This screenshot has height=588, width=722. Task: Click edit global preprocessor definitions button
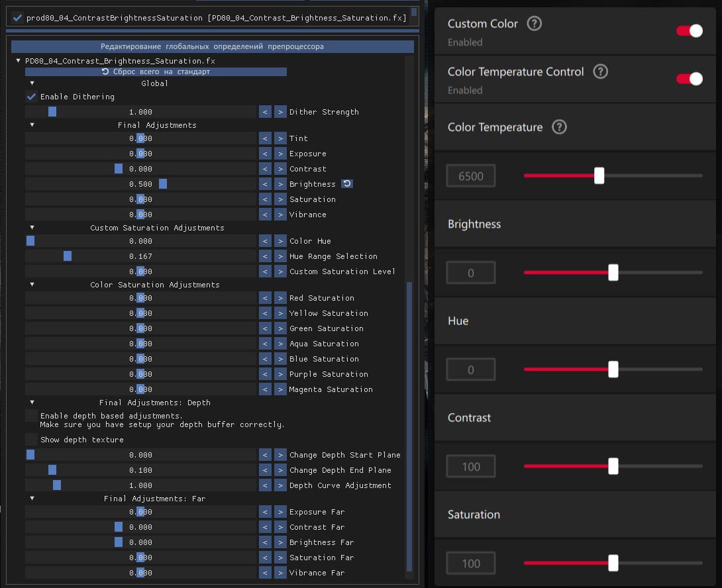click(212, 46)
